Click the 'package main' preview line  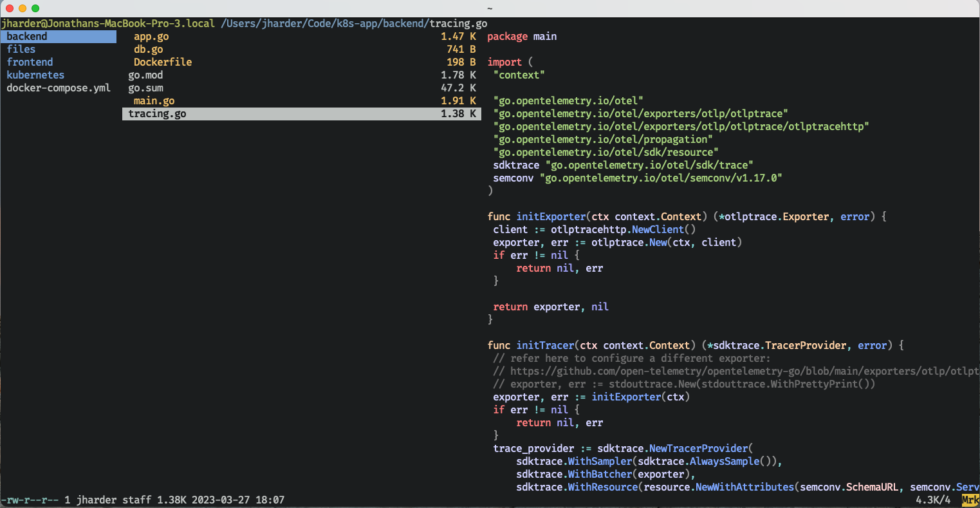tap(522, 37)
